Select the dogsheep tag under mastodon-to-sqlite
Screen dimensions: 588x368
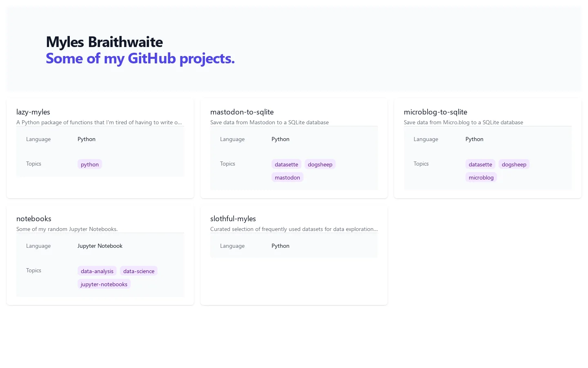click(320, 164)
